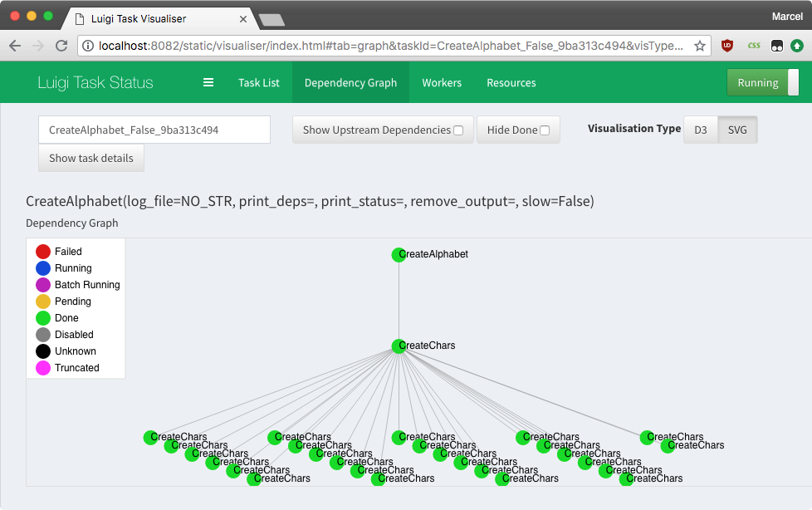The width and height of the screenshot is (812, 510).
Task: Toggle the Running switch in navbar
Action: 762,82
